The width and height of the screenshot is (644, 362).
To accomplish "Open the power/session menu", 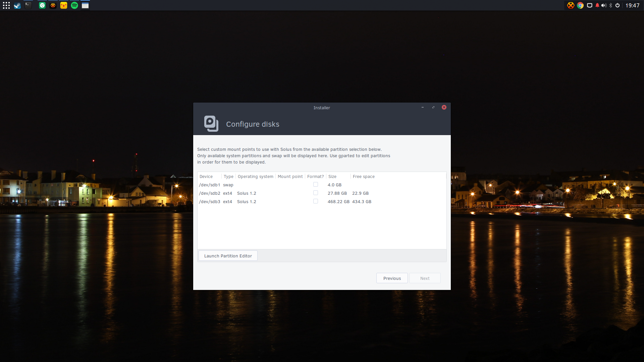I will tap(618, 5).
